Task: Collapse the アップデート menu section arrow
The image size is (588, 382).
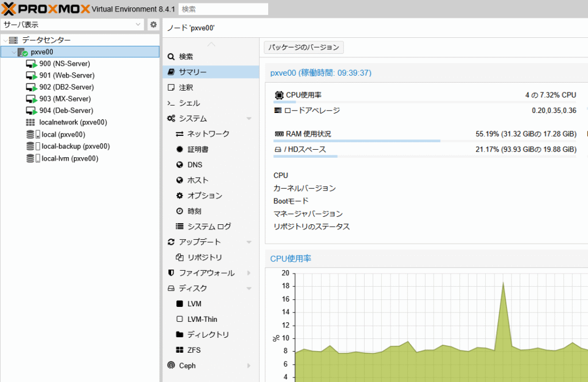Action: pyautogui.click(x=249, y=242)
